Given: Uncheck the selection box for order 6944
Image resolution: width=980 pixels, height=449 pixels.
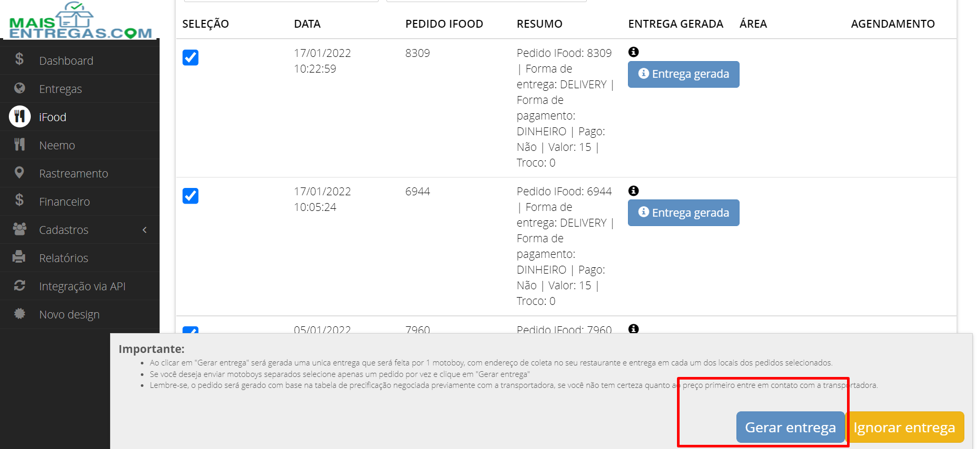Looking at the screenshot, I should click(x=190, y=196).
